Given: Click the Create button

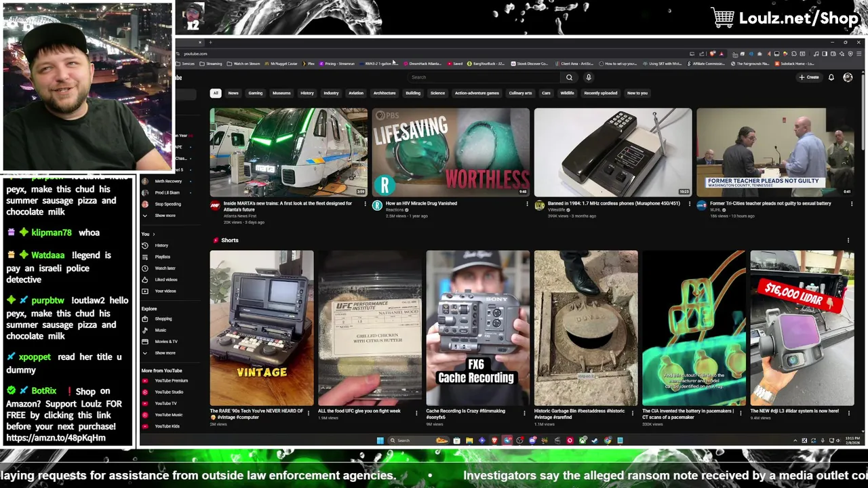Looking at the screenshot, I should (809, 77).
